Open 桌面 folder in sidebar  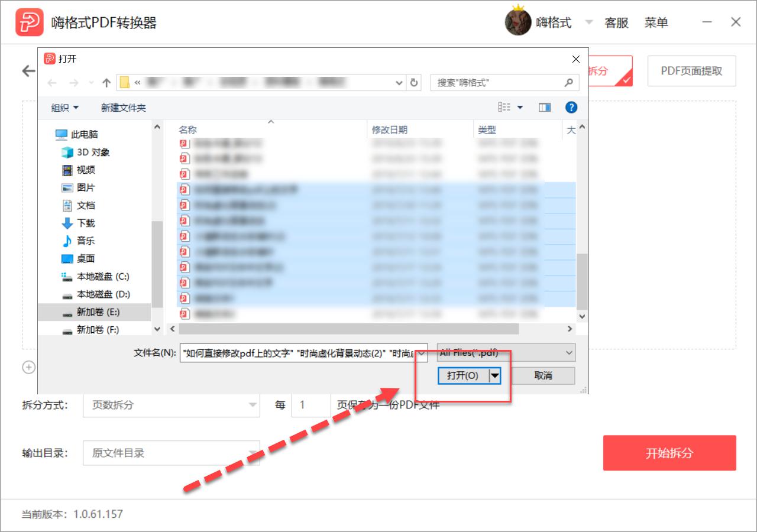79,259
